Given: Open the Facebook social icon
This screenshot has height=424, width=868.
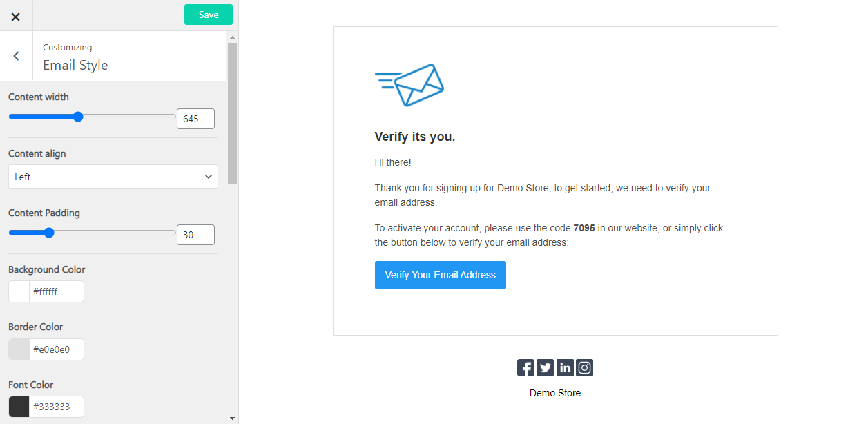Looking at the screenshot, I should tap(525, 367).
